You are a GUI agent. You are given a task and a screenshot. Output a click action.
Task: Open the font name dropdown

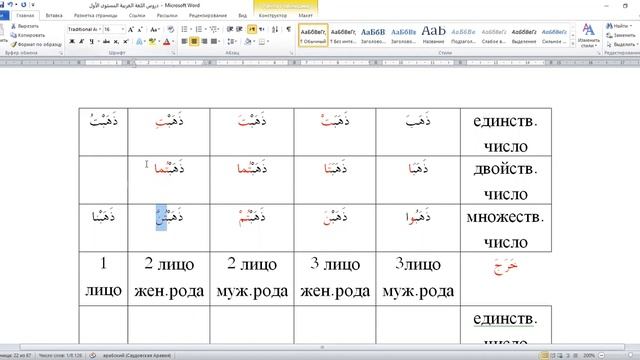(x=99, y=29)
